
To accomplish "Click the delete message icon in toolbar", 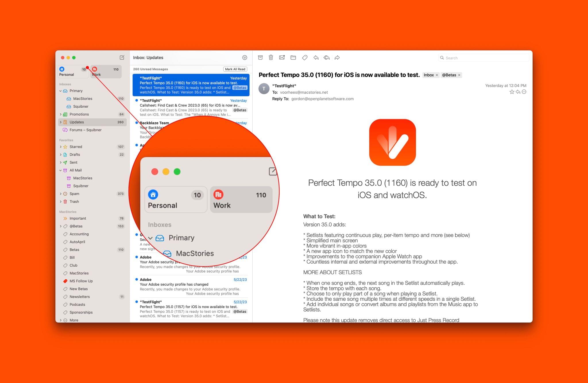I will tap(271, 57).
